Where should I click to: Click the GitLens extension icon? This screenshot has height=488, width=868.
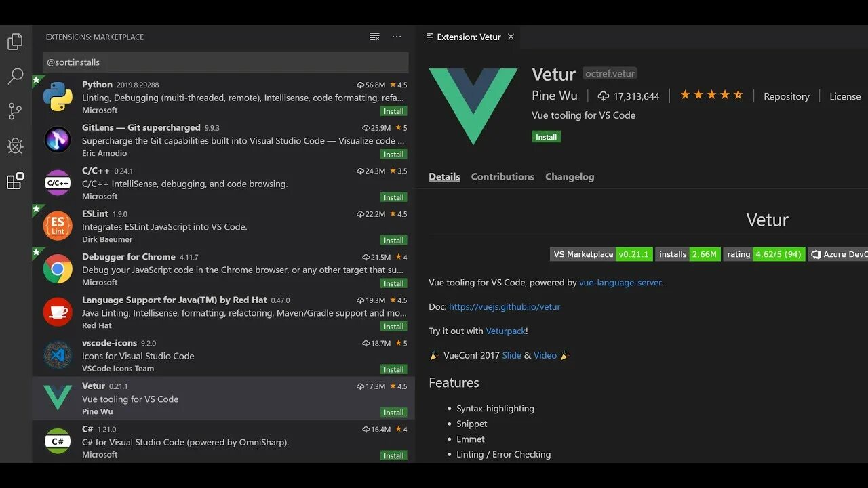click(58, 140)
